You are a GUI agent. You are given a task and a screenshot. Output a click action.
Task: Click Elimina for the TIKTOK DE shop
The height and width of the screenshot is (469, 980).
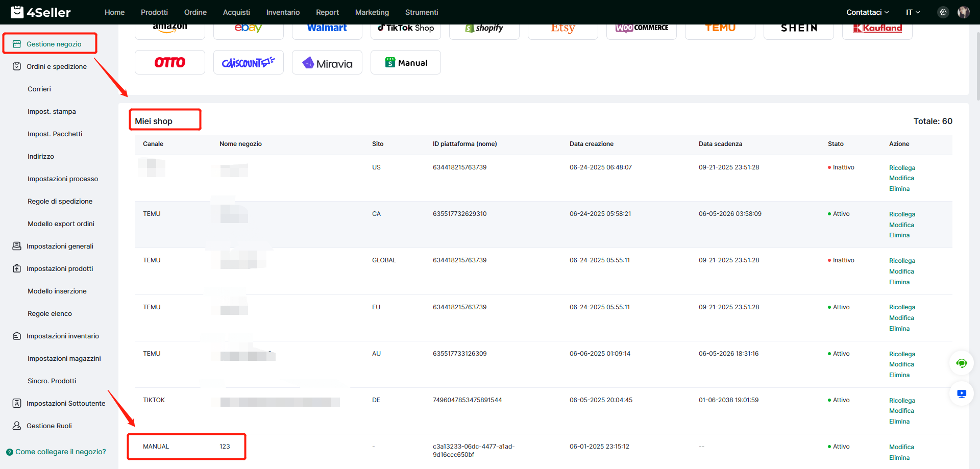(899, 422)
